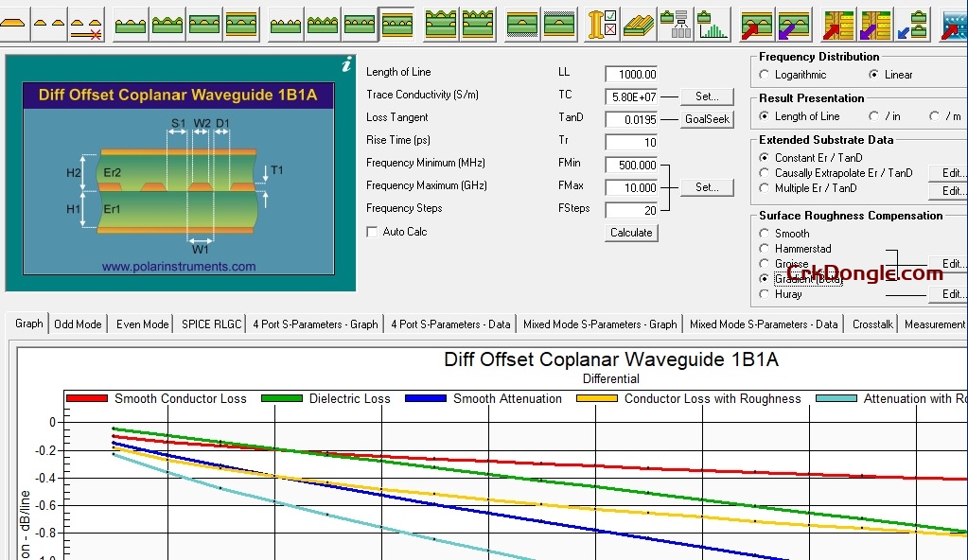Click the purple import arrow board icon
968x560 pixels.
click(x=792, y=24)
